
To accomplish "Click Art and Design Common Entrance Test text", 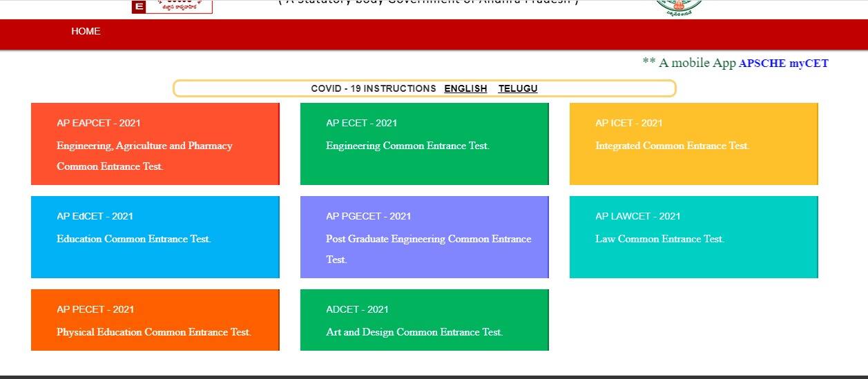I will click(x=414, y=333).
